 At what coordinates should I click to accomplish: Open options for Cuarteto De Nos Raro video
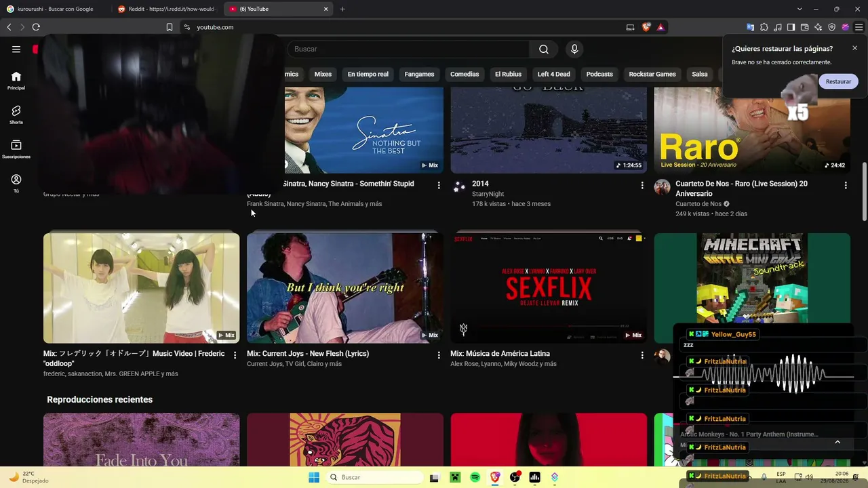(846, 185)
